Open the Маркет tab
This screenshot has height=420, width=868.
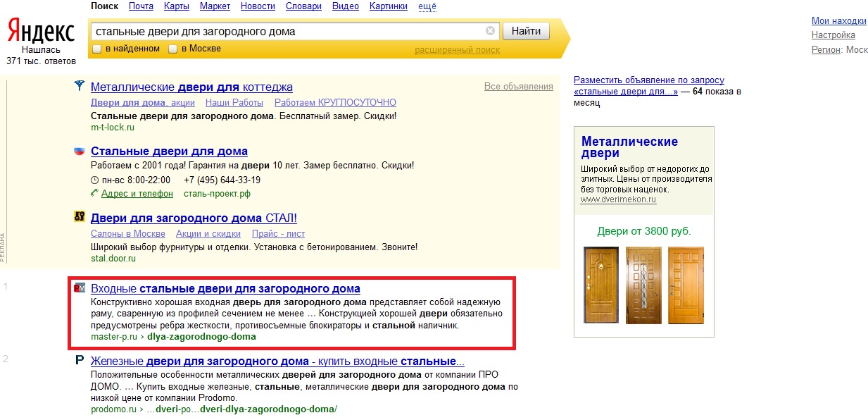215,6
